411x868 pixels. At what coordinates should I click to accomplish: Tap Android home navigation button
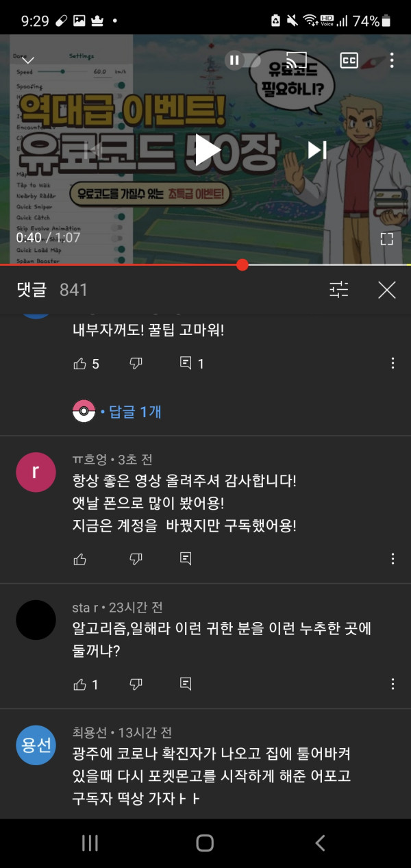pyautogui.click(x=205, y=843)
